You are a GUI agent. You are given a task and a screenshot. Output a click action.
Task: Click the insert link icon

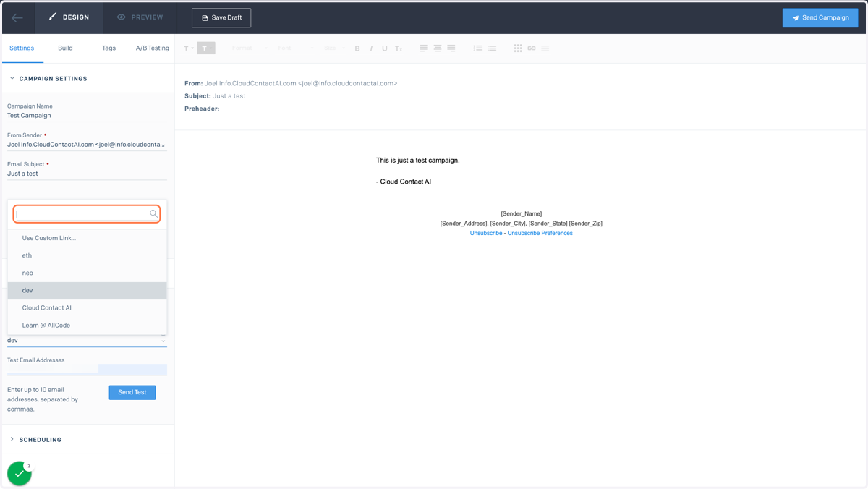click(x=532, y=48)
